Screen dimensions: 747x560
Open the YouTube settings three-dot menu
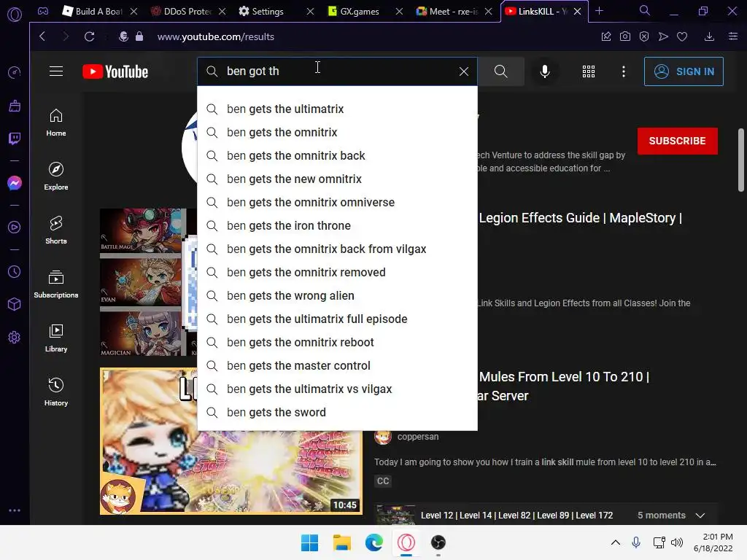(x=624, y=71)
